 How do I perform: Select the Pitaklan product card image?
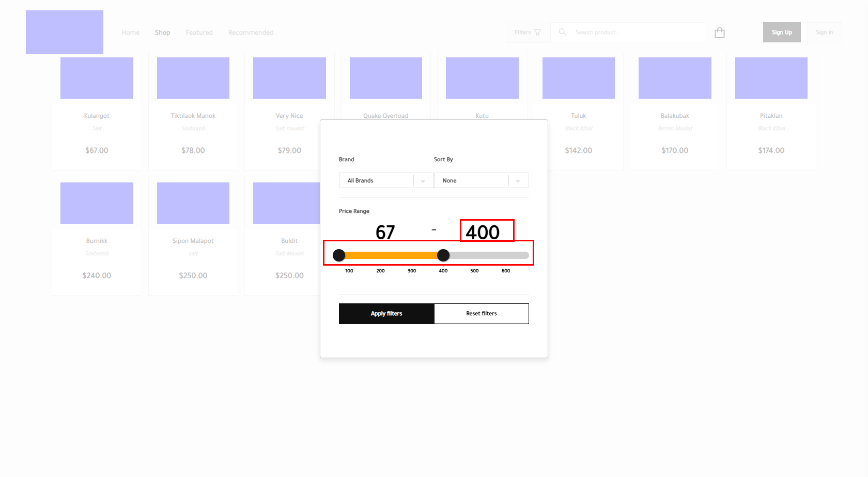click(771, 78)
